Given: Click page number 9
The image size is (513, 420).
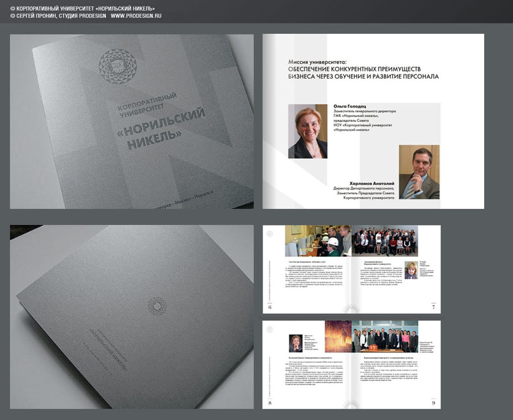Looking at the screenshot, I should 433,403.
